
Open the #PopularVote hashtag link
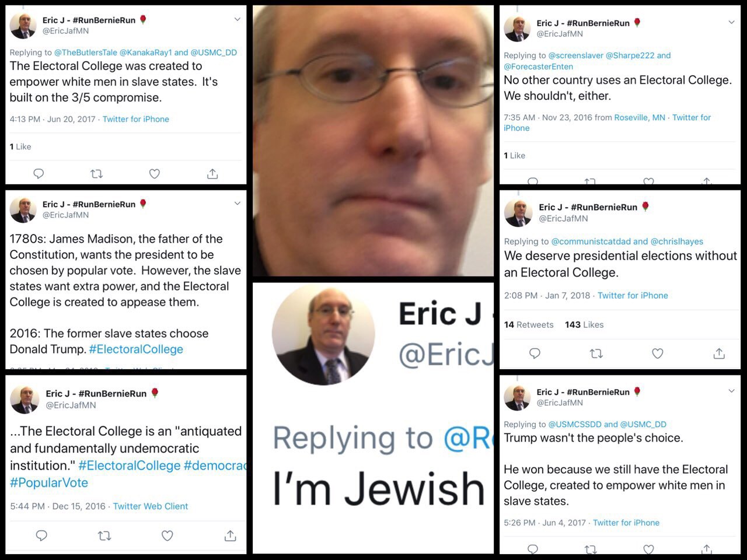pos(49,483)
